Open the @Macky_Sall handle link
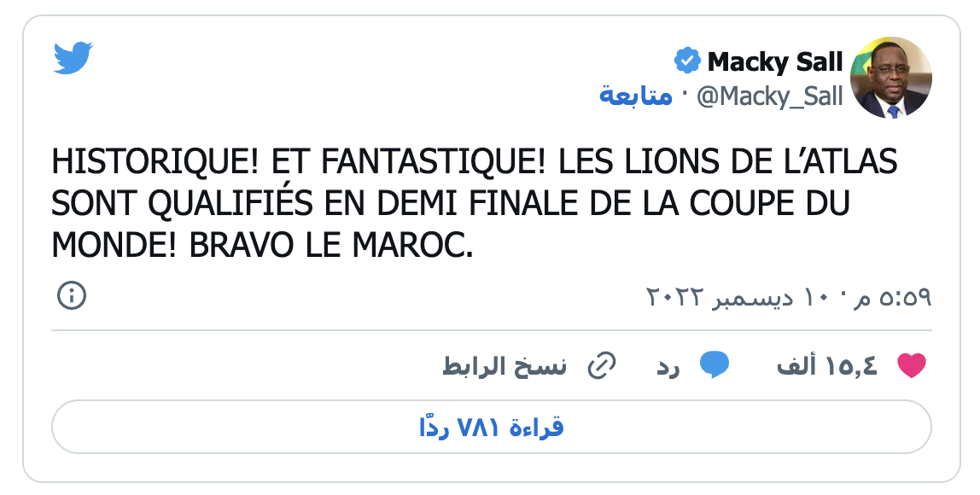The image size is (980, 495). (770, 96)
